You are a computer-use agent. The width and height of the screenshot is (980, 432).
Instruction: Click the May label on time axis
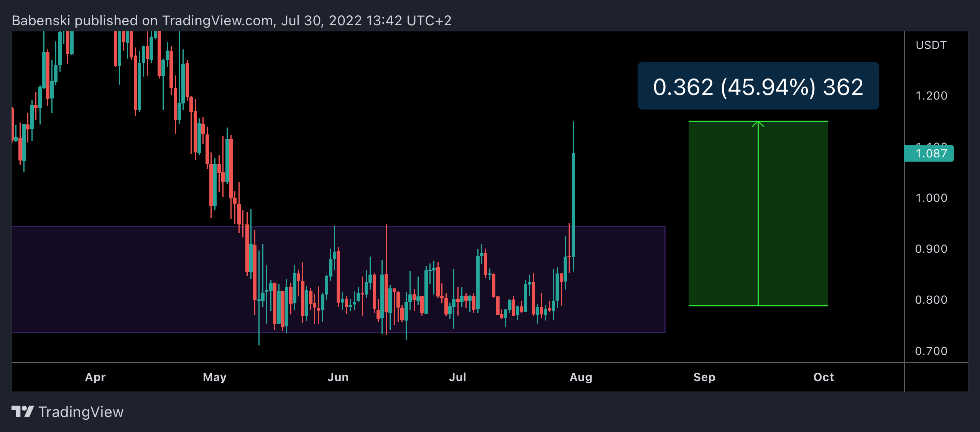[x=215, y=377]
